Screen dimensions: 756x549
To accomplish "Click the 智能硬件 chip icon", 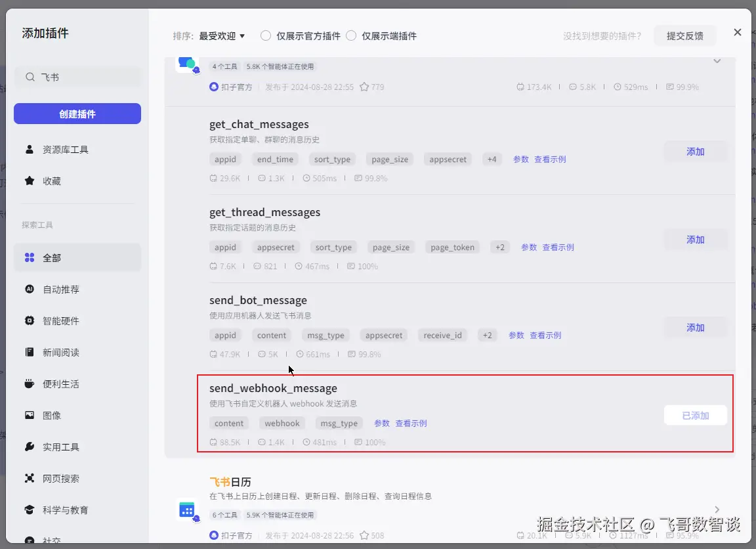I will pos(30,321).
